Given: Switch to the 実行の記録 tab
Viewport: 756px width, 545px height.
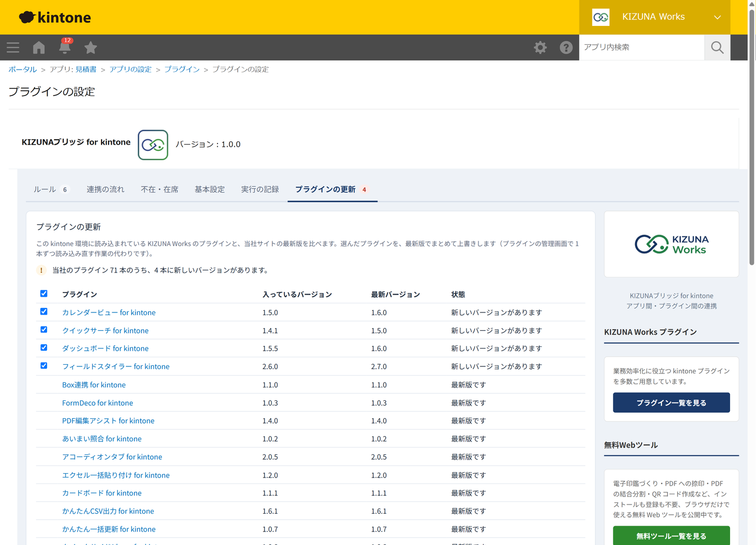Looking at the screenshot, I should (x=260, y=189).
